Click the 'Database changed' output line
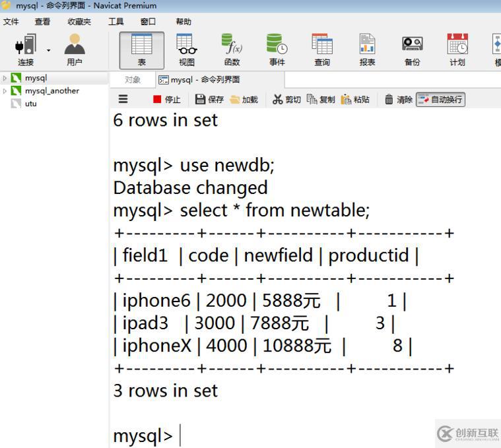Image resolution: width=501 pixels, height=448 pixels. [190, 188]
